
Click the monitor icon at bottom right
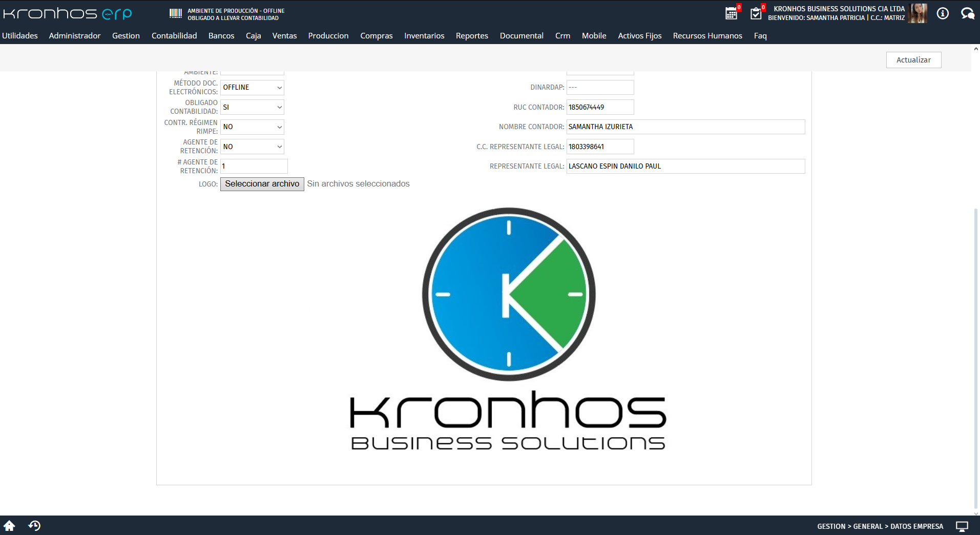(x=962, y=526)
